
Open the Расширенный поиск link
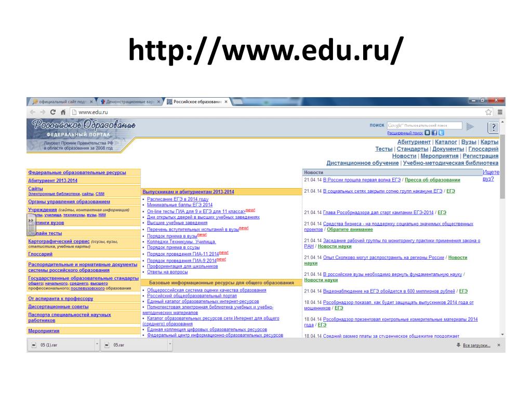[405, 133]
